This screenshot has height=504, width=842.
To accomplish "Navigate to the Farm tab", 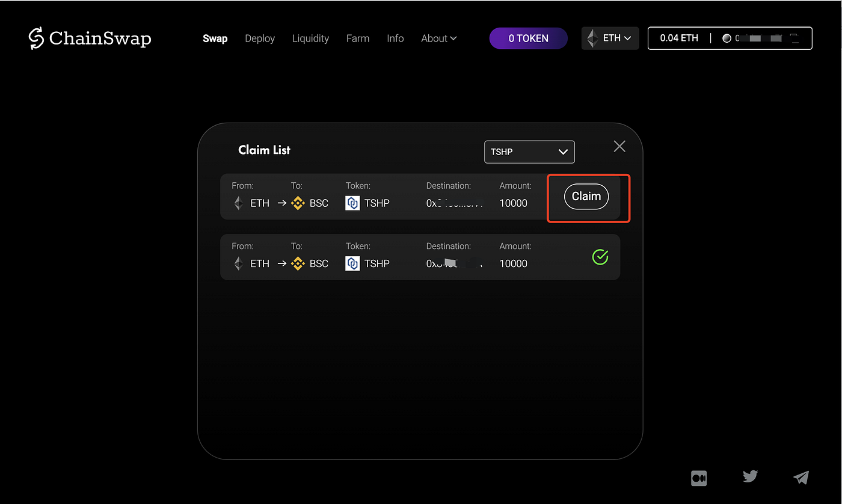I will pos(358,38).
